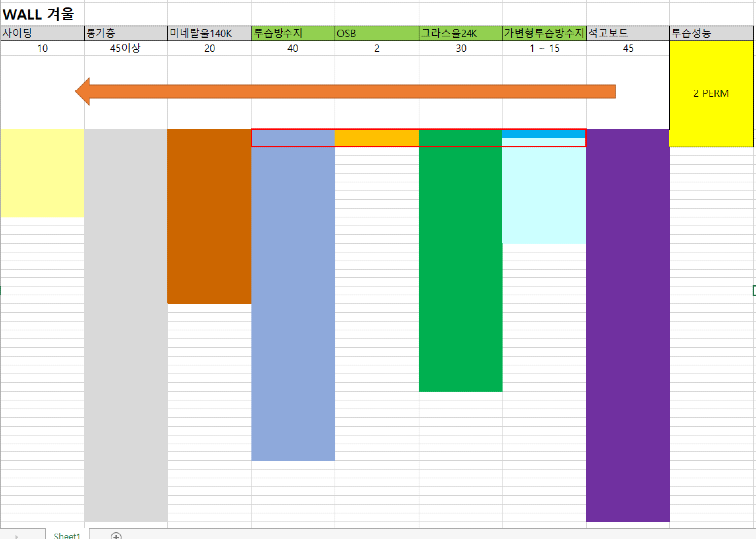756x539 pixels.
Task: Click the 투습성능 header cell
Action: click(x=712, y=33)
